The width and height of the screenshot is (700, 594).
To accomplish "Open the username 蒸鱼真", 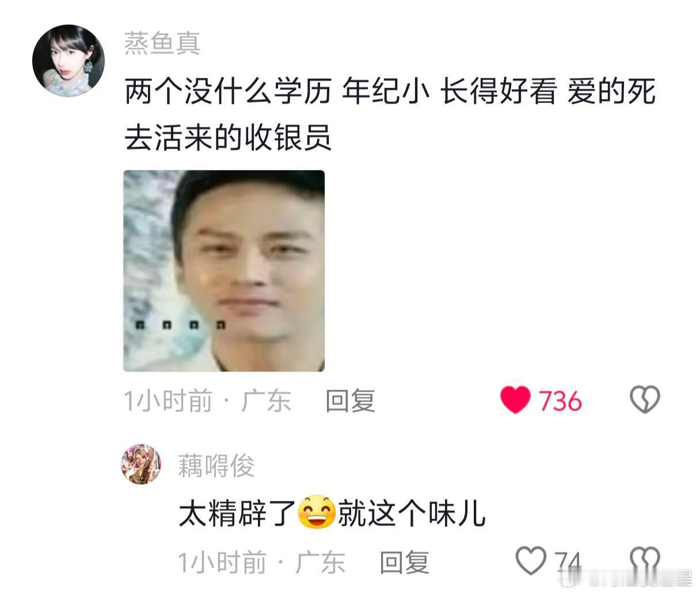I will tap(162, 43).
